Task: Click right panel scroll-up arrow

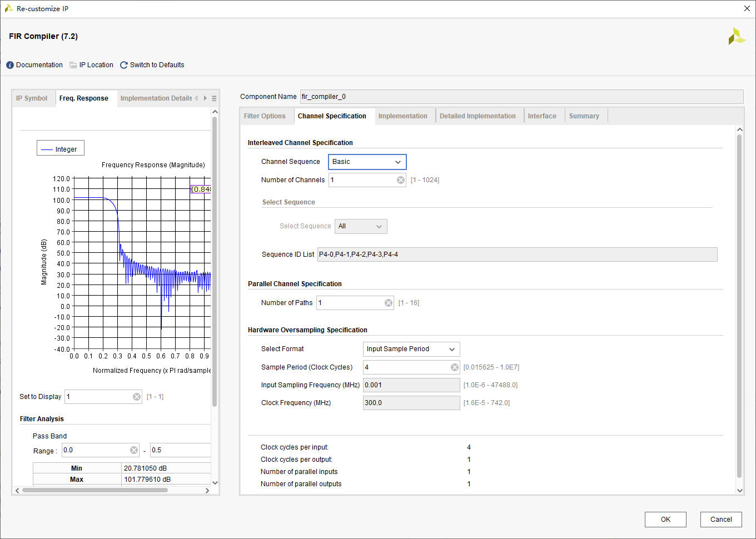Action: point(740,129)
